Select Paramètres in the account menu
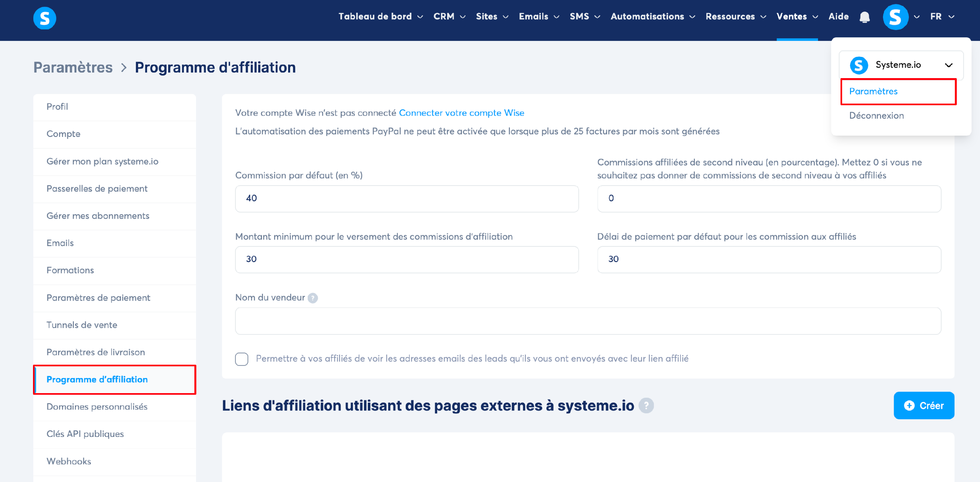The height and width of the screenshot is (482, 980). pyautogui.click(x=873, y=91)
